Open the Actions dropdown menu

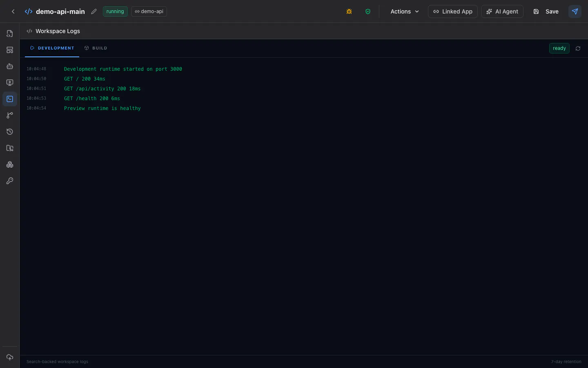pyautogui.click(x=405, y=11)
